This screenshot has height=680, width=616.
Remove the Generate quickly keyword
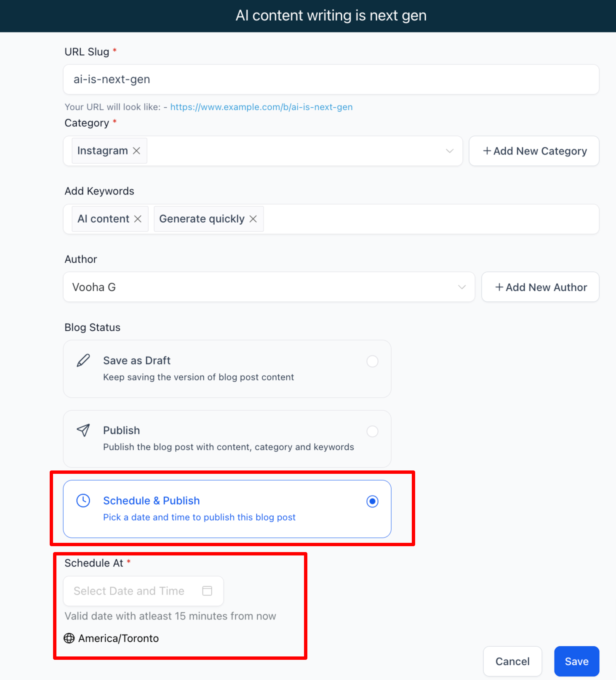(x=253, y=218)
